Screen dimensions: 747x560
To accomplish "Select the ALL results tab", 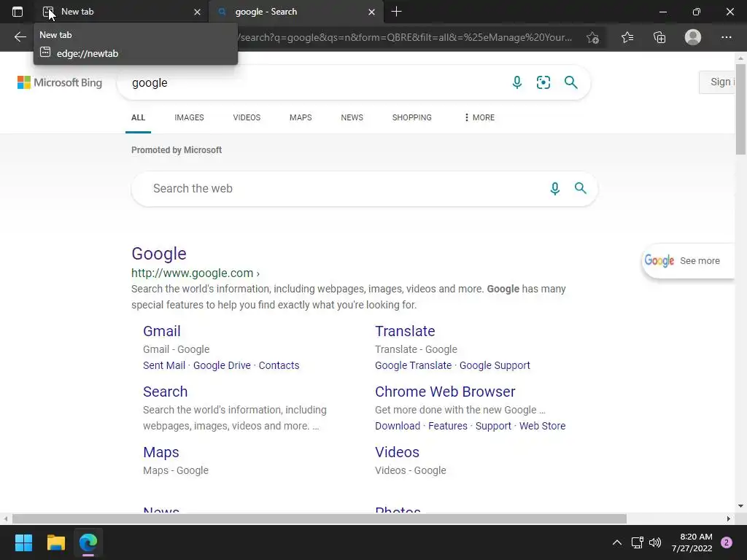I will pyautogui.click(x=138, y=117).
